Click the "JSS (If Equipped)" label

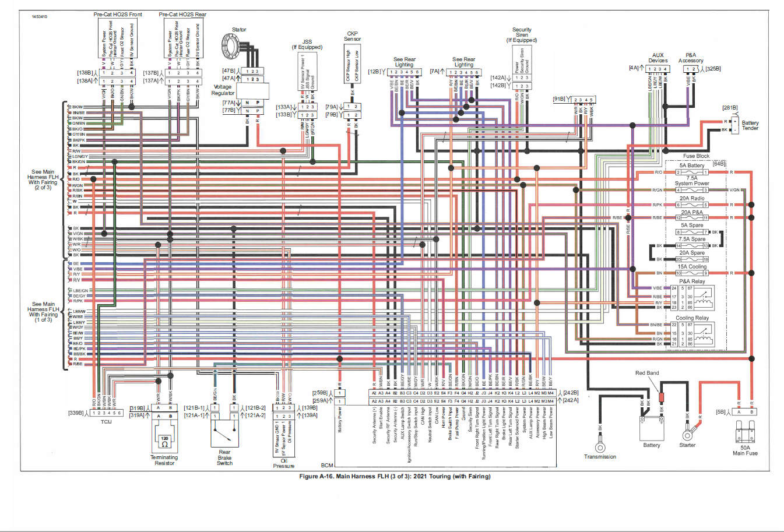point(307,45)
